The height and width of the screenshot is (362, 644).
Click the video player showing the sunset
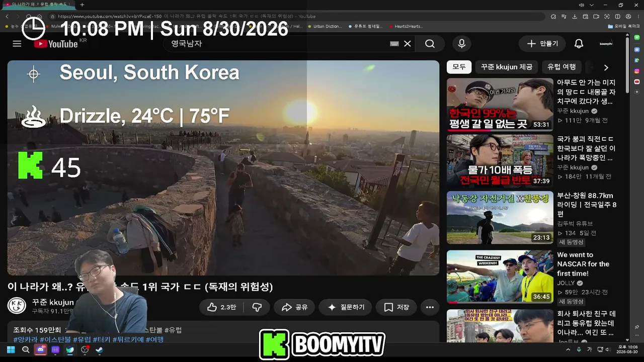[x=223, y=168]
